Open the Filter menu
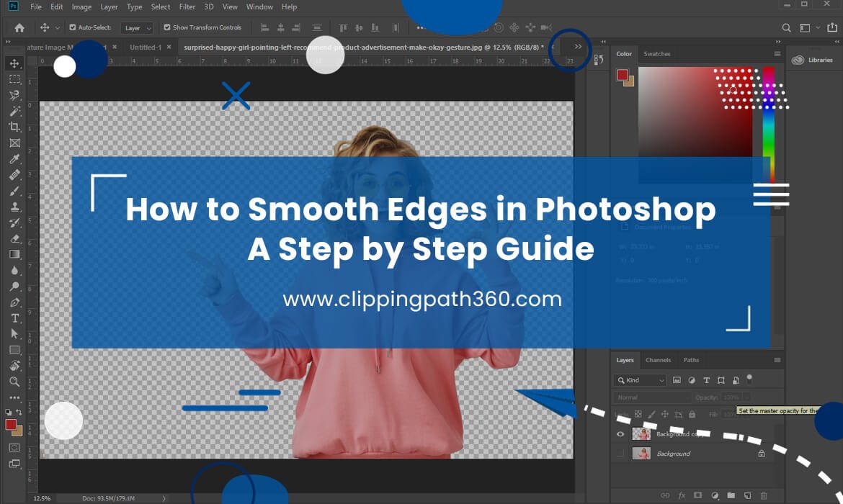 pyautogui.click(x=187, y=7)
